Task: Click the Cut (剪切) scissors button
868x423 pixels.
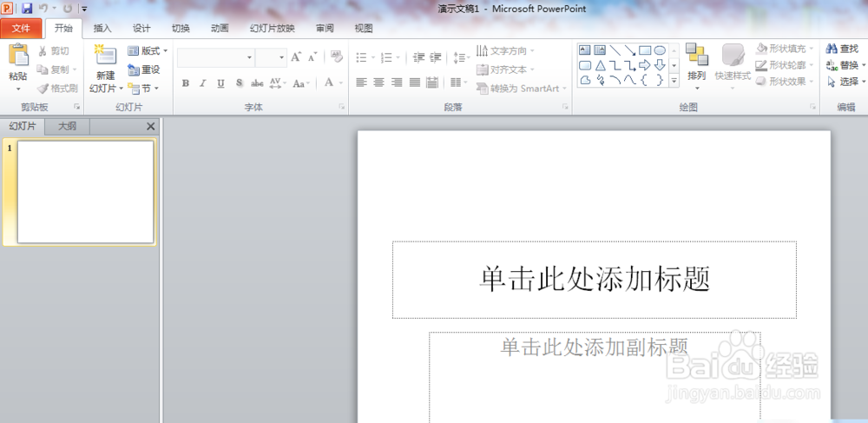Action: click(53, 51)
